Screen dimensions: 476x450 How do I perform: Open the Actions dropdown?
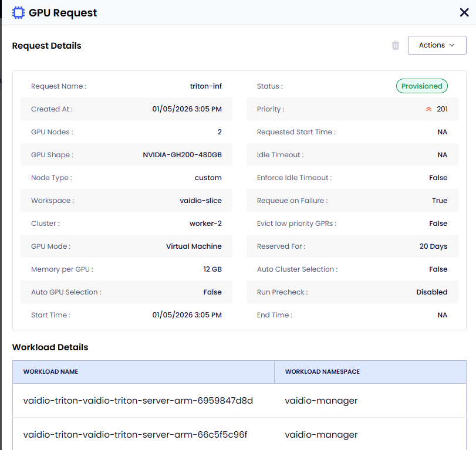437,45
